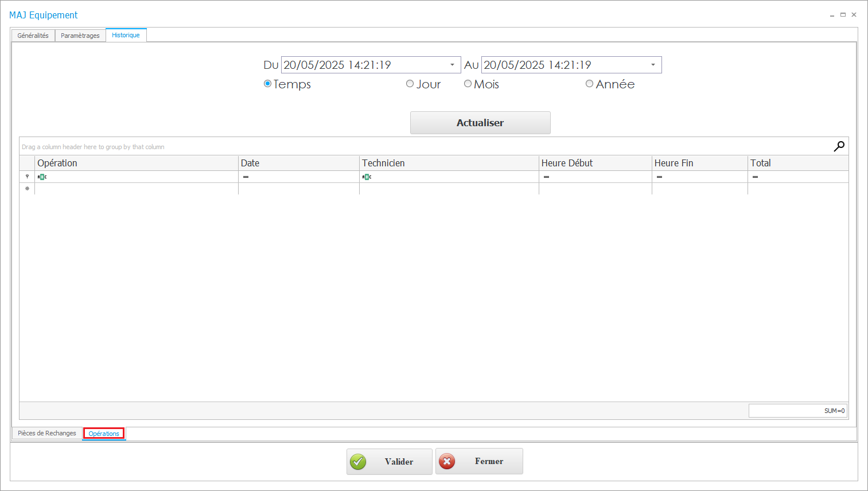Image resolution: width=868 pixels, height=491 pixels.
Task: Click the Heure Fin equals filter icon
Action: (x=659, y=177)
